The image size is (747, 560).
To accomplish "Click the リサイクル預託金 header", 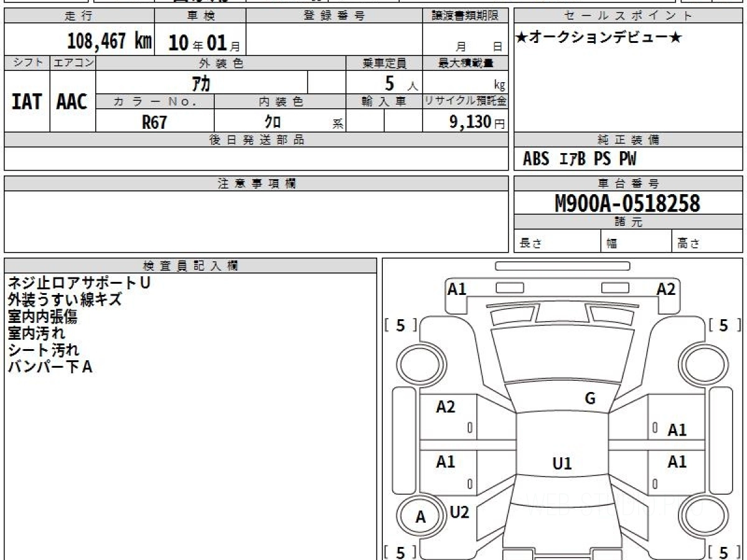I will click(x=466, y=101).
